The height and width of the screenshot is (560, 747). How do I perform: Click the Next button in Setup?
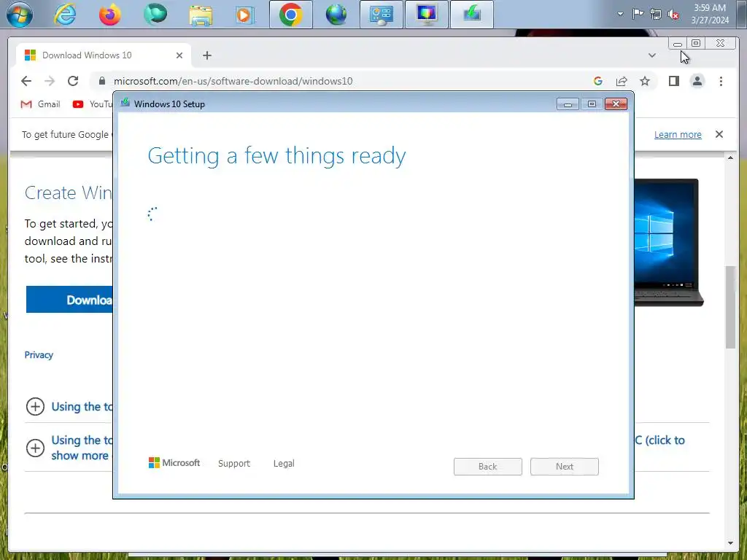tap(565, 467)
